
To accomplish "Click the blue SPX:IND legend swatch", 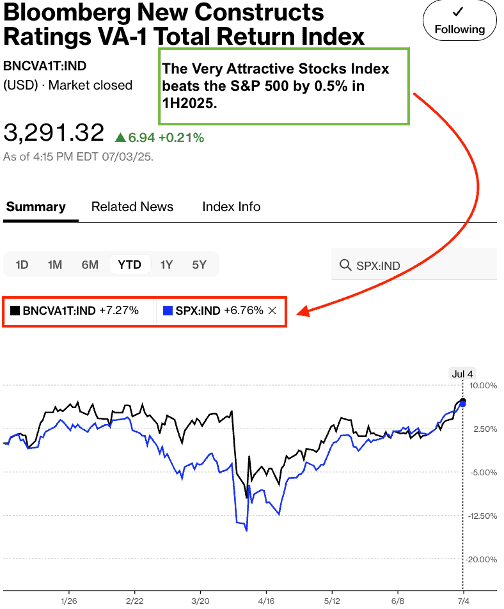I will (x=168, y=311).
